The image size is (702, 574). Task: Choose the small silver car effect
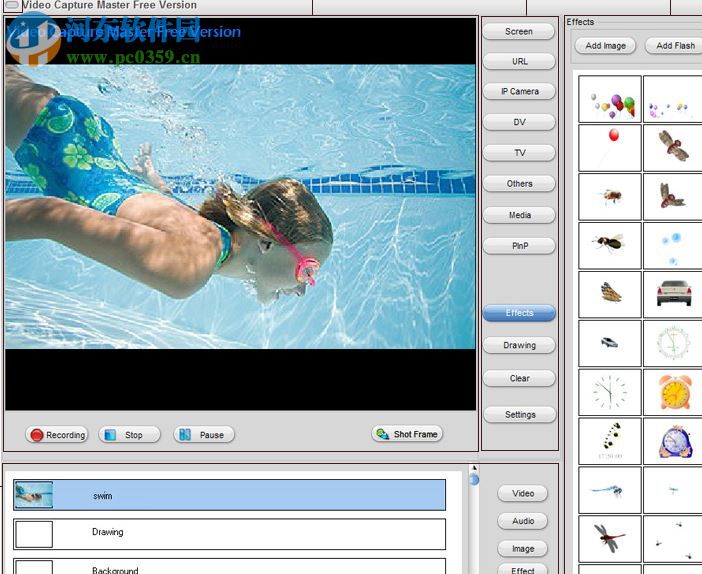(610, 343)
